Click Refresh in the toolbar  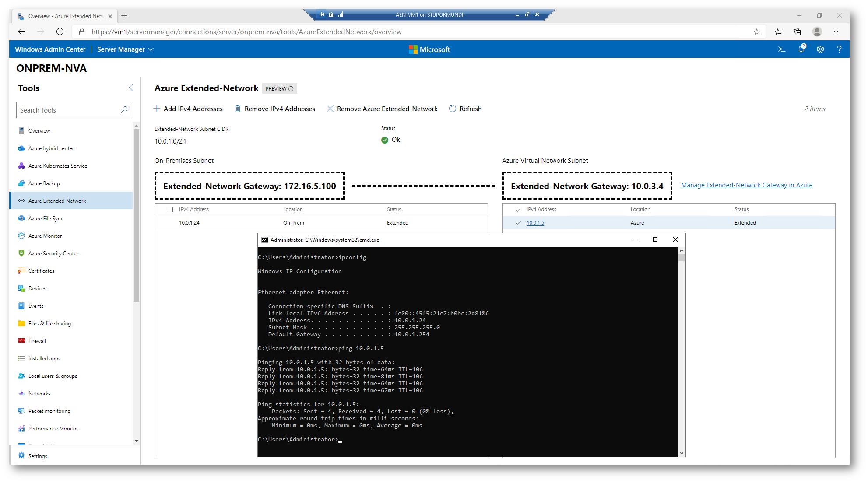click(465, 109)
